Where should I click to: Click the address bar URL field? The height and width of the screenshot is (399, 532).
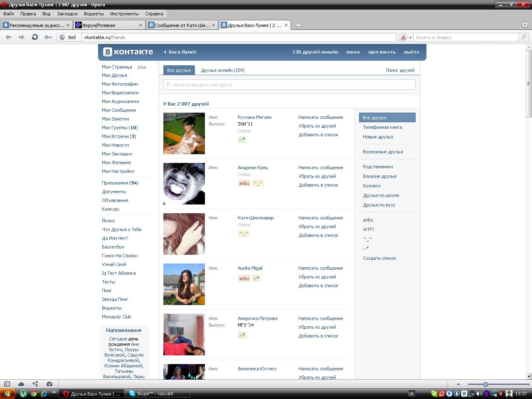(239, 37)
